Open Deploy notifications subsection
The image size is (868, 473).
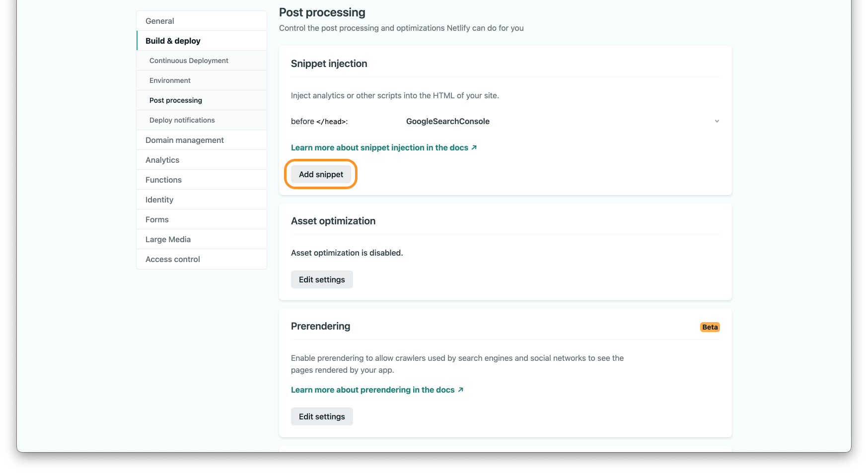coord(182,120)
